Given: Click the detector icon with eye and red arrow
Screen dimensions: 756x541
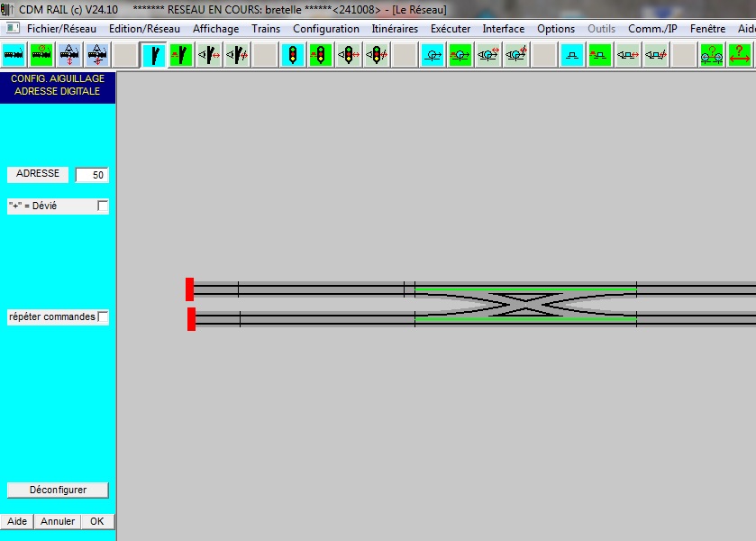Looking at the screenshot, I should point(627,54).
